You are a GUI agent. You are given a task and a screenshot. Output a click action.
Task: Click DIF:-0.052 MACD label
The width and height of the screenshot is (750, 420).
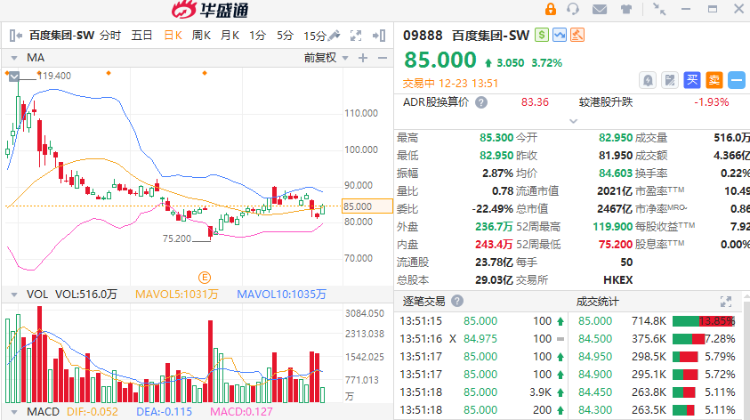point(92,412)
